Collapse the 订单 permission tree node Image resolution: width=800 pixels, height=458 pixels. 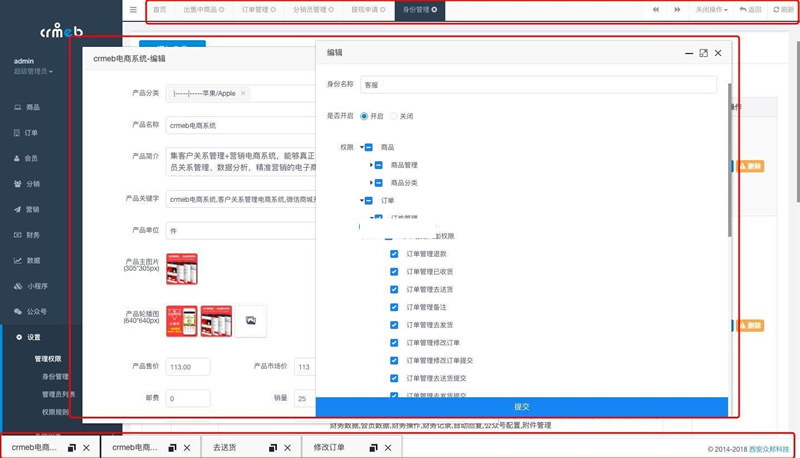tap(362, 200)
